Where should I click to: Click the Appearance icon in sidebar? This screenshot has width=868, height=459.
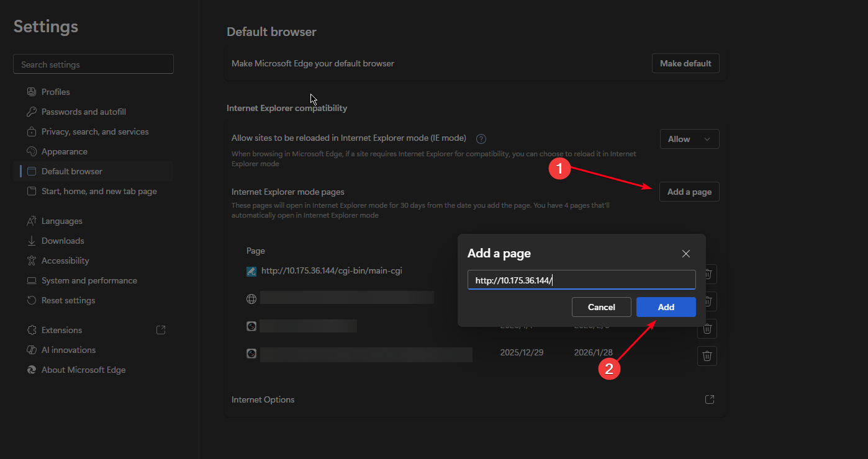32,151
